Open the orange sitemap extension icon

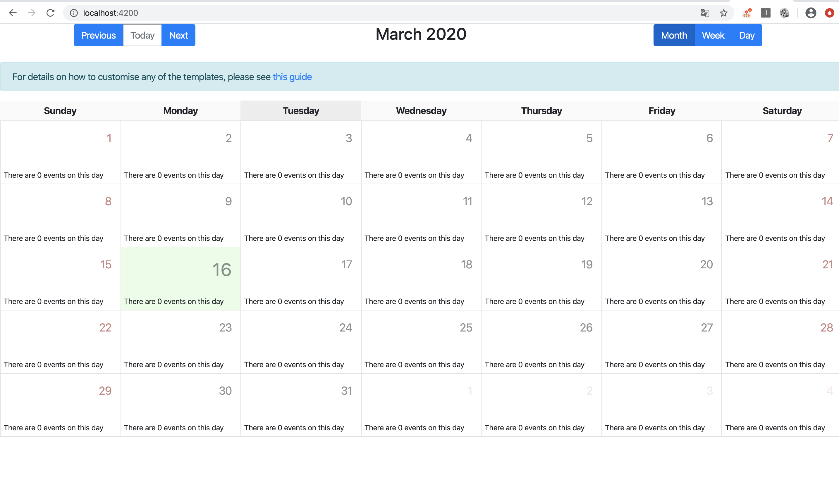(747, 13)
